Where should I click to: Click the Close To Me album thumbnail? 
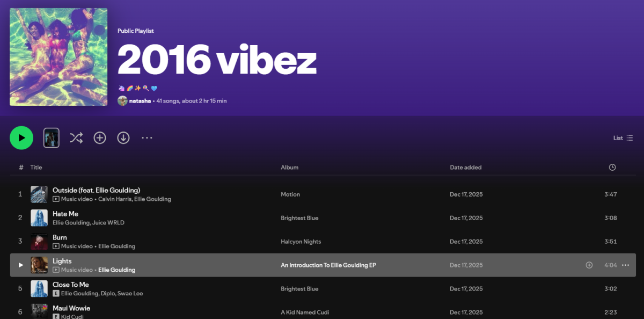39,289
